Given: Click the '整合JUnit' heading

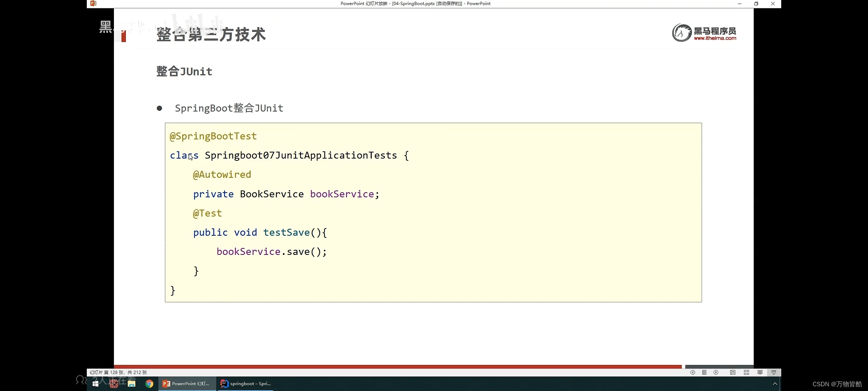Looking at the screenshot, I should 184,71.
